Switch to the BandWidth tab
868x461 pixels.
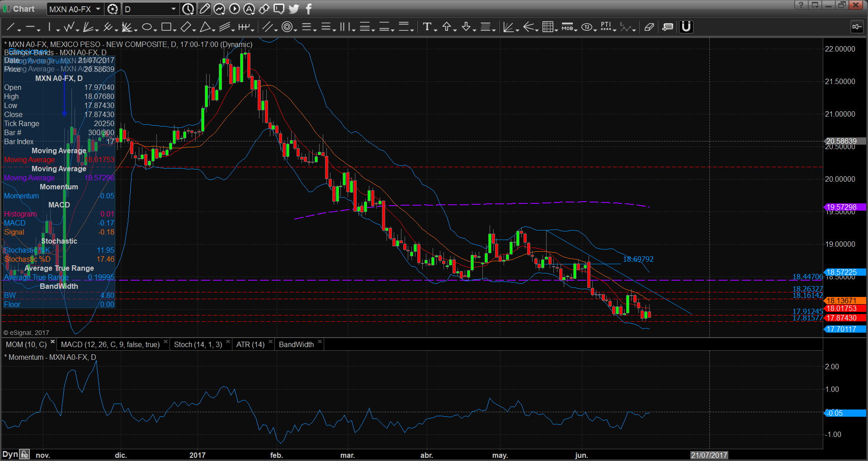click(296, 345)
